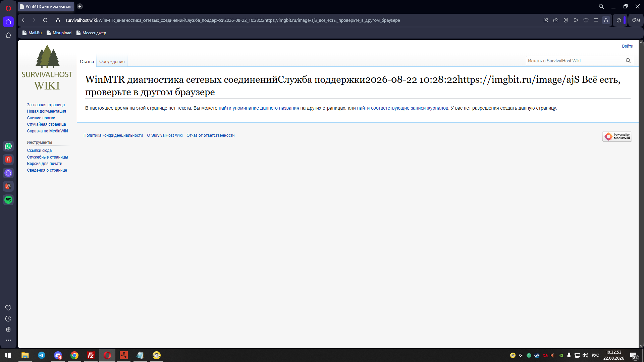Click the browser address bar URL
The image size is (644, 362).
(x=233, y=20)
